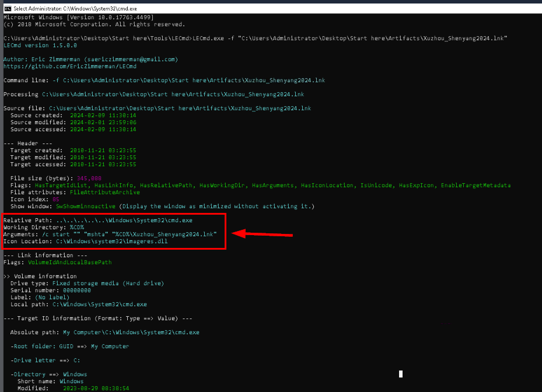Click the 'Source modified' timestamp 2024-02-01 23:59:06

tap(103, 123)
